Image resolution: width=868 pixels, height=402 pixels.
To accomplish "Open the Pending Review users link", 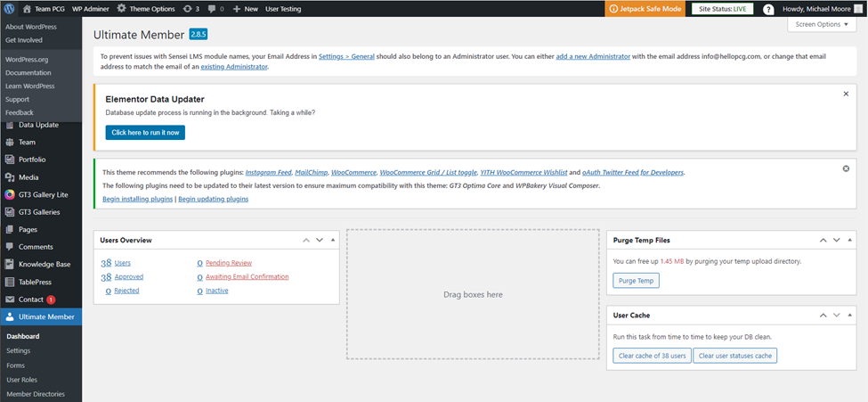I will click(228, 263).
